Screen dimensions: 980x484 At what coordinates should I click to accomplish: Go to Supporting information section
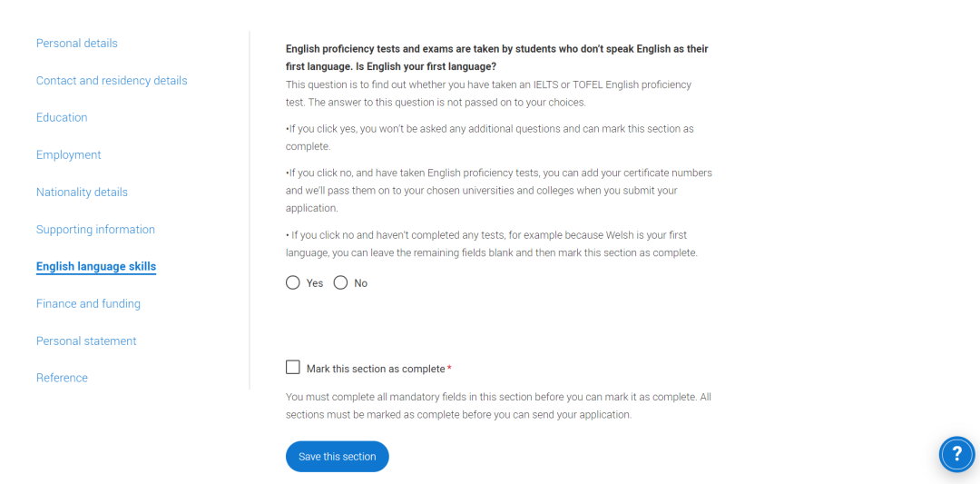95,230
